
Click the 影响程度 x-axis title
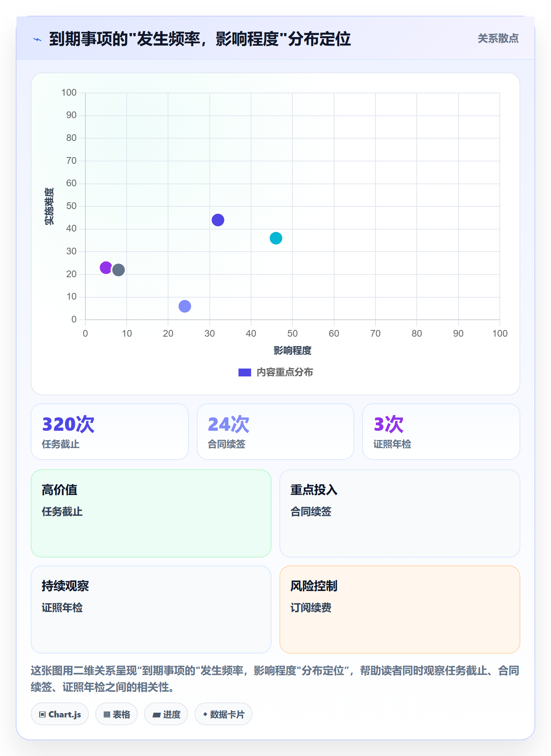tap(292, 350)
